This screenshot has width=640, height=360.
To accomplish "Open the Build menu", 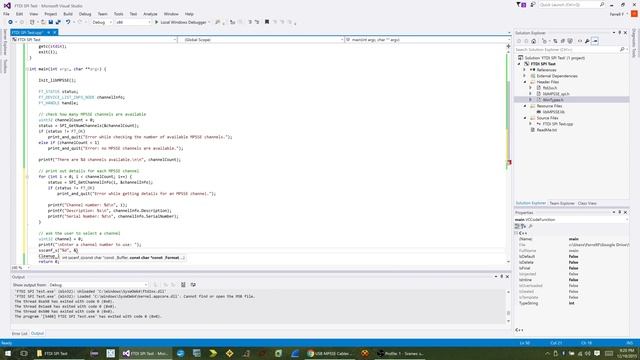I will (x=68, y=14).
